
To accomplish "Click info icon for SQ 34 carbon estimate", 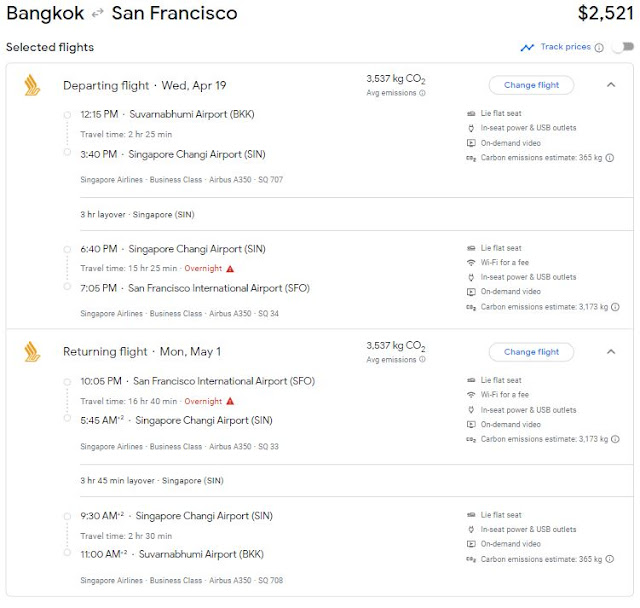I will (x=615, y=307).
